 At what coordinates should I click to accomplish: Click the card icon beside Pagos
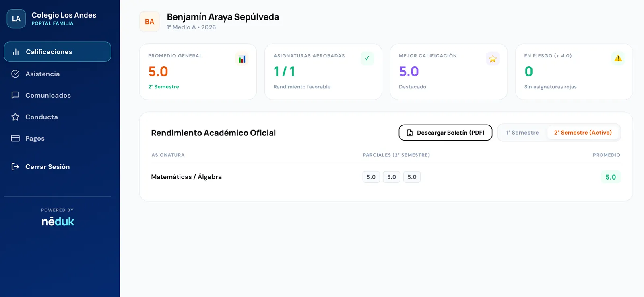15,139
